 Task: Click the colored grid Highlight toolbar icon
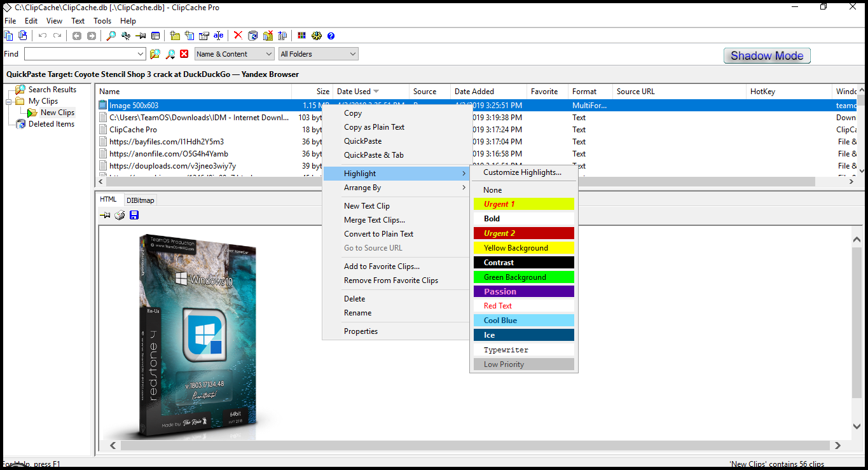[301, 36]
